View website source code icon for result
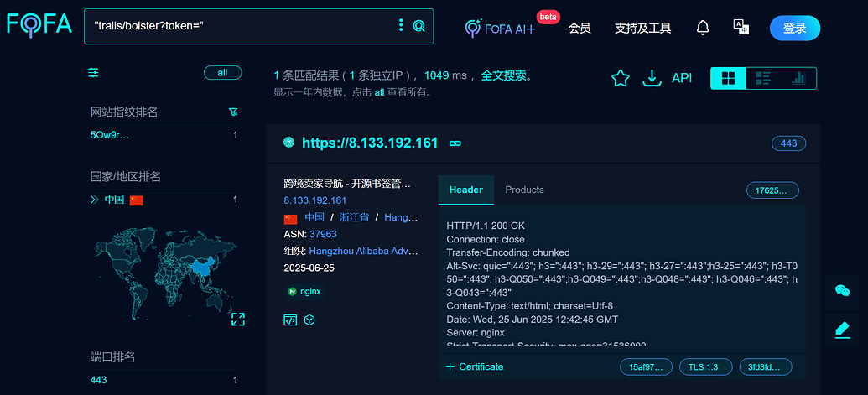The image size is (868, 395). tap(290, 320)
